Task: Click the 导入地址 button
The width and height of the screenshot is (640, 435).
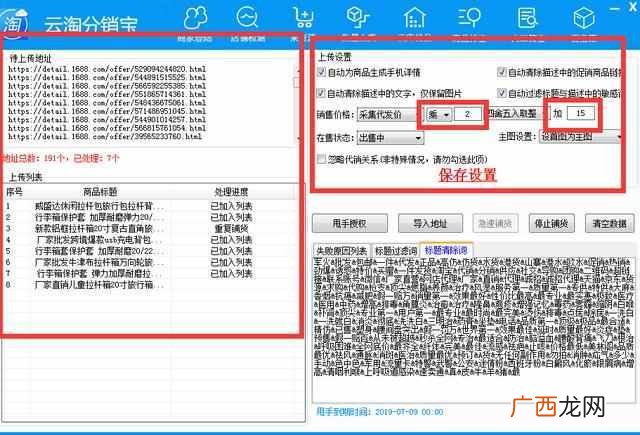Action: [x=430, y=223]
